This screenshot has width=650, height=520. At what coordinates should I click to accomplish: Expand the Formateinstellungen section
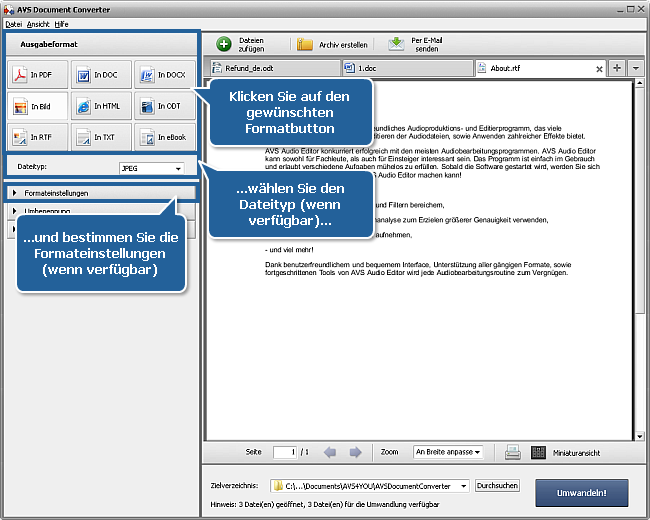[x=102, y=193]
